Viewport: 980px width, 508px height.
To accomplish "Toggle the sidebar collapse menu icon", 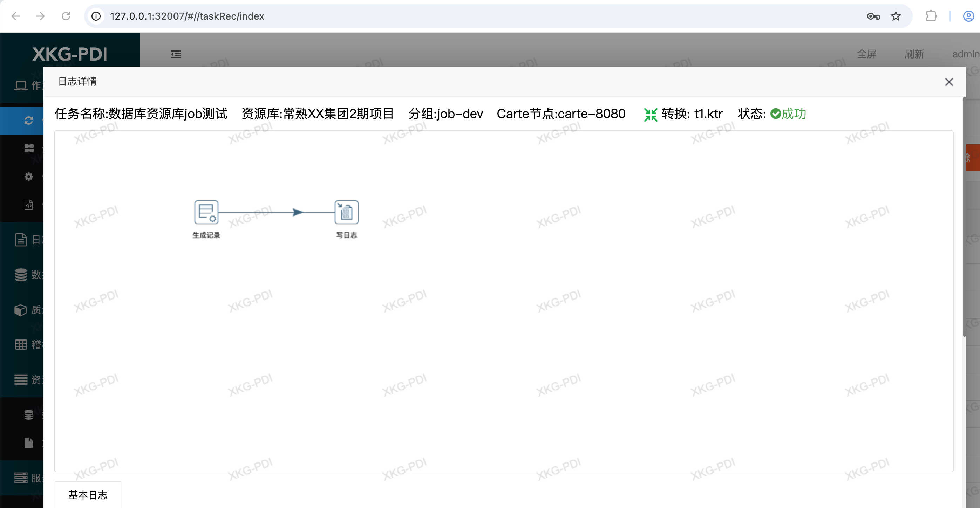I will (176, 54).
